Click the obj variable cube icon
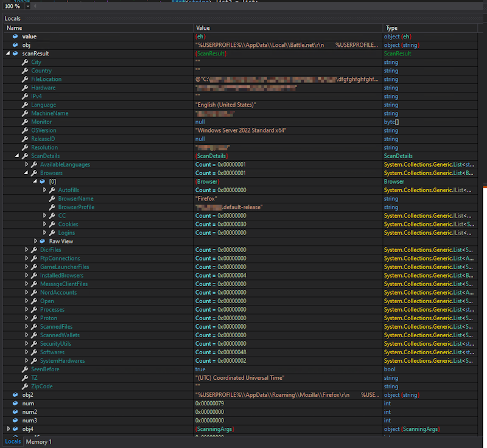 (x=15, y=45)
